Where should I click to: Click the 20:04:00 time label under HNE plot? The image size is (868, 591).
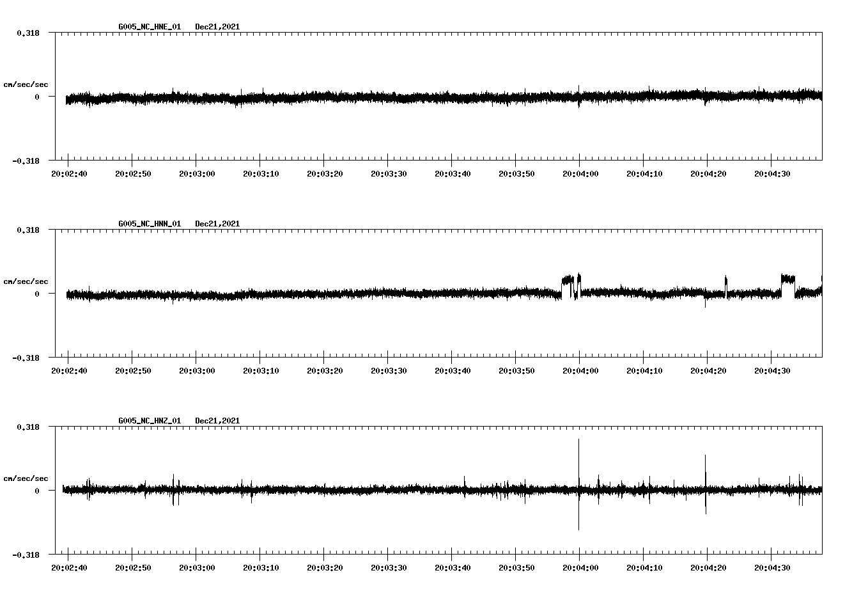(x=580, y=174)
